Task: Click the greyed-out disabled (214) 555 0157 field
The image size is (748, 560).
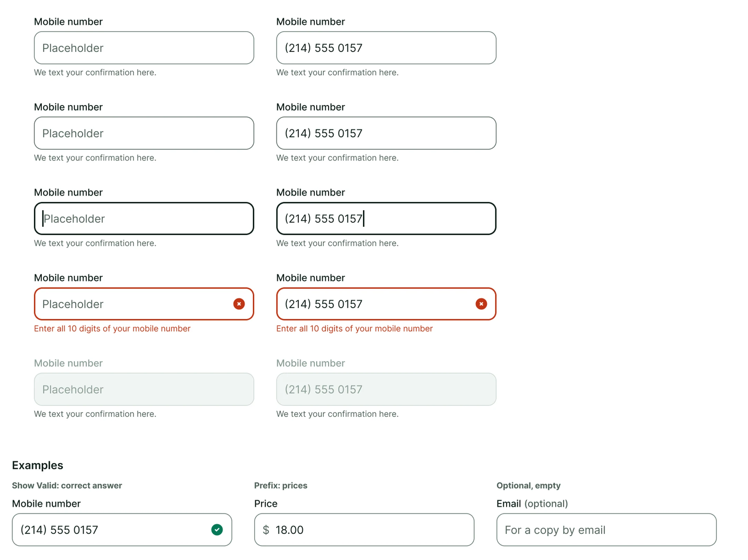Action: coord(386,389)
